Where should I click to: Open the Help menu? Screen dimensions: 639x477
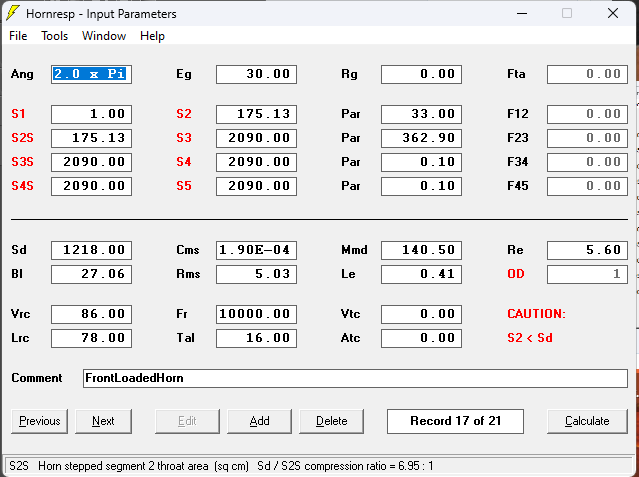tap(152, 36)
